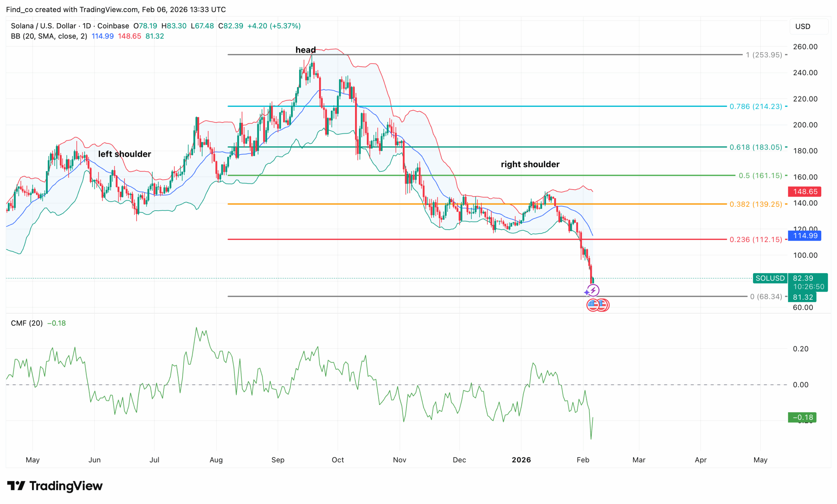
Task: Click the green 81.32 price axis label
Action: [x=802, y=297]
